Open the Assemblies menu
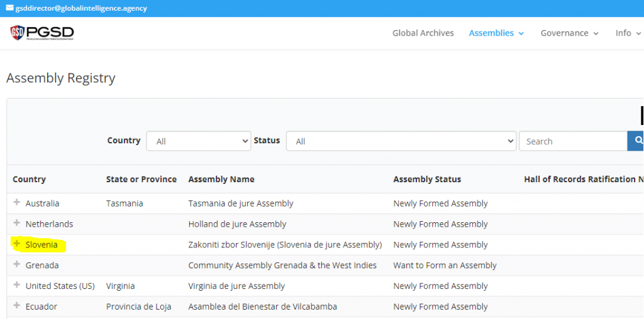This screenshot has height=319, width=644. [496, 33]
